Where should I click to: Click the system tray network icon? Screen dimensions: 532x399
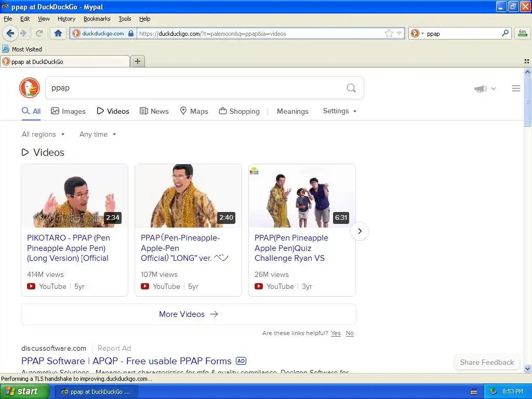(x=494, y=392)
